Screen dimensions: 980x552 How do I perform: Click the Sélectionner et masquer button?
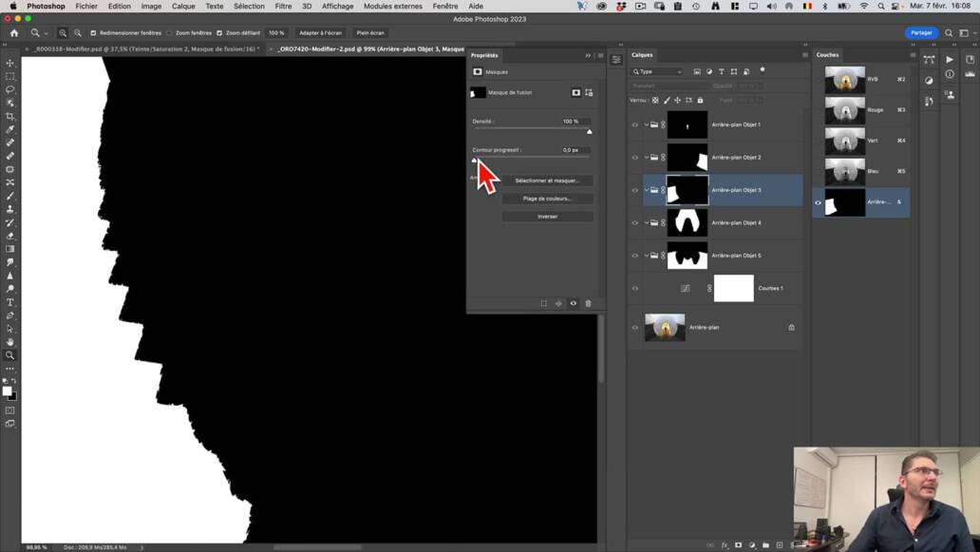coord(548,181)
